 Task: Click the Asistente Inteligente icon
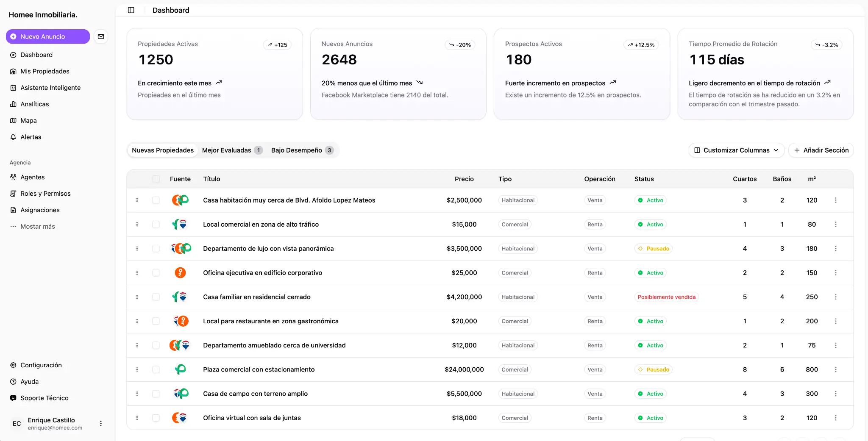(13, 88)
